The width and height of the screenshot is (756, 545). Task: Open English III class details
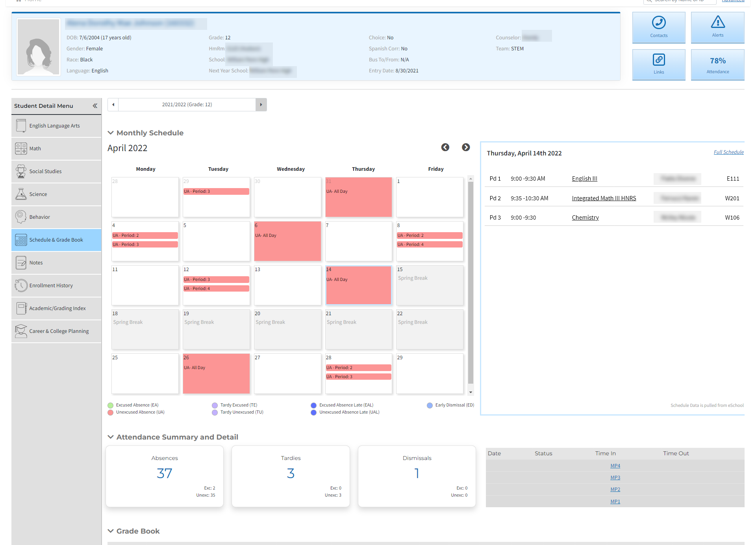click(x=585, y=178)
